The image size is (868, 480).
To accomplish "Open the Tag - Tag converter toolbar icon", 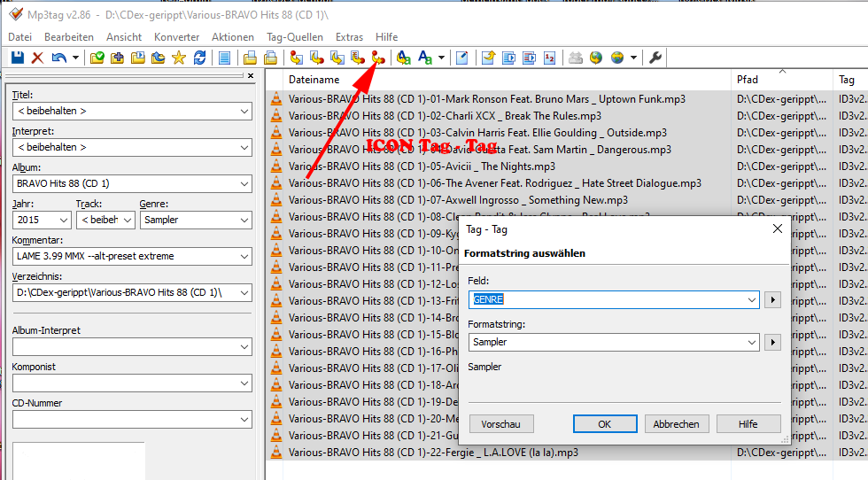I will 378,58.
